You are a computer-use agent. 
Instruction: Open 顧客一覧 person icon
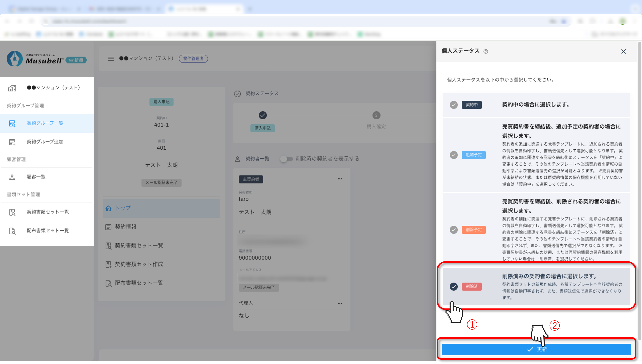12,177
